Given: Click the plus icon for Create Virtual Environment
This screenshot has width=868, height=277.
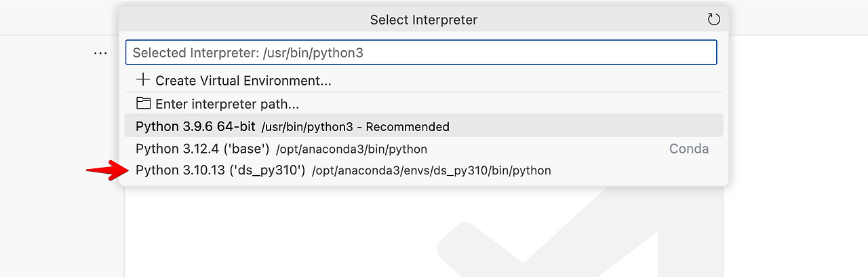Looking at the screenshot, I should click(x=142, y=79).
